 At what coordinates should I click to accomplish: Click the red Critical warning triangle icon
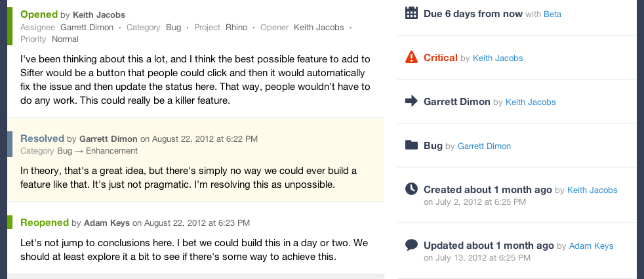click(411, 57)
